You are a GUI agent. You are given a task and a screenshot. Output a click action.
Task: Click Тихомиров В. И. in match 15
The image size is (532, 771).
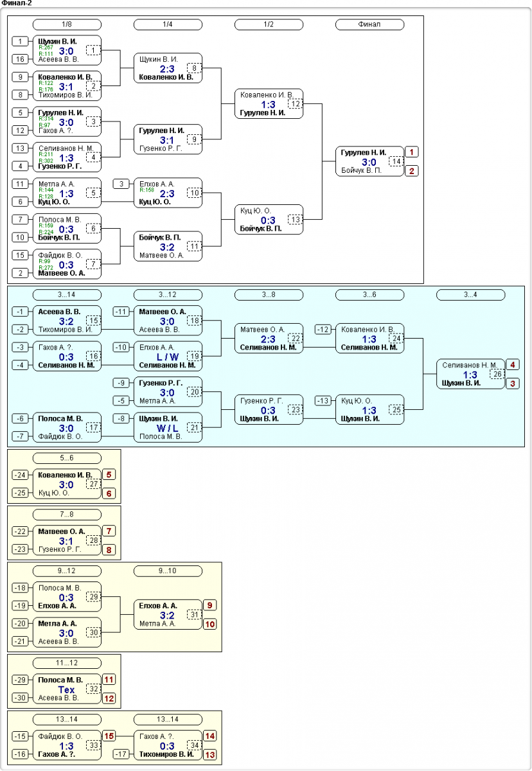pos(66,330)
